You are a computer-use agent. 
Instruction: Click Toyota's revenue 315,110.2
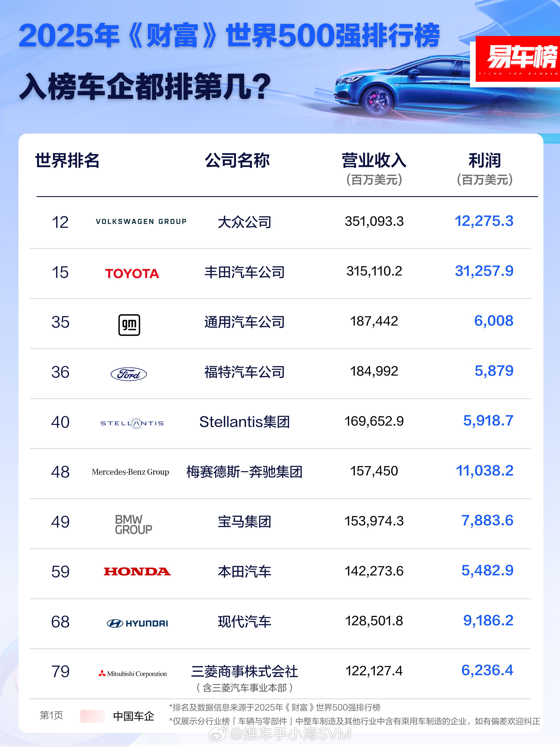tap(374, 271)
